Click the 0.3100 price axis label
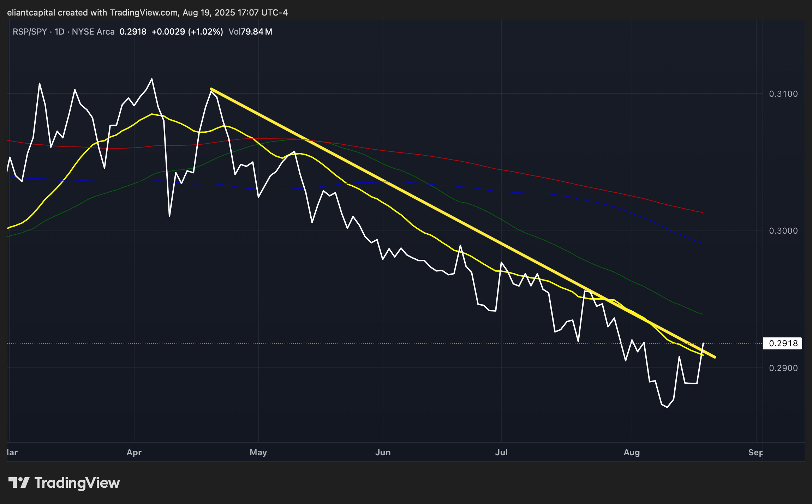Image resolution: width=812 pixels, height=504 pixels. pyautogui.click(x=783, y=94)
